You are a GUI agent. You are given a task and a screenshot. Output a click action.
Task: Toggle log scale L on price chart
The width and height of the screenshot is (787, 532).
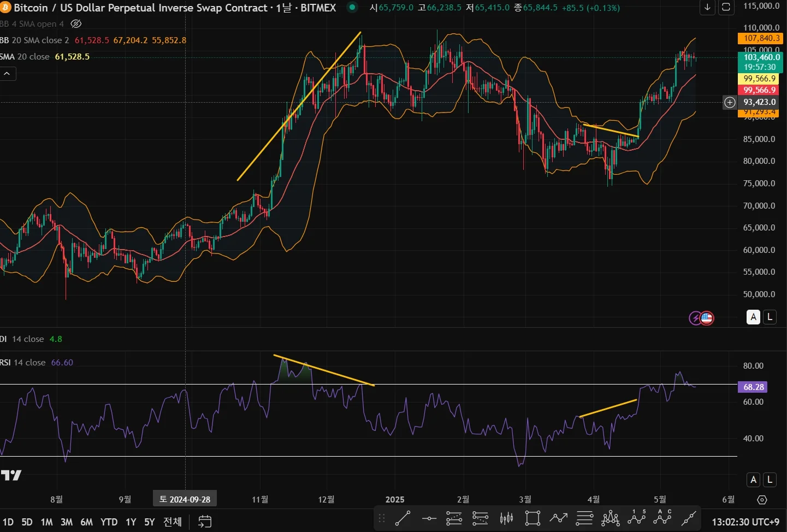770,317
